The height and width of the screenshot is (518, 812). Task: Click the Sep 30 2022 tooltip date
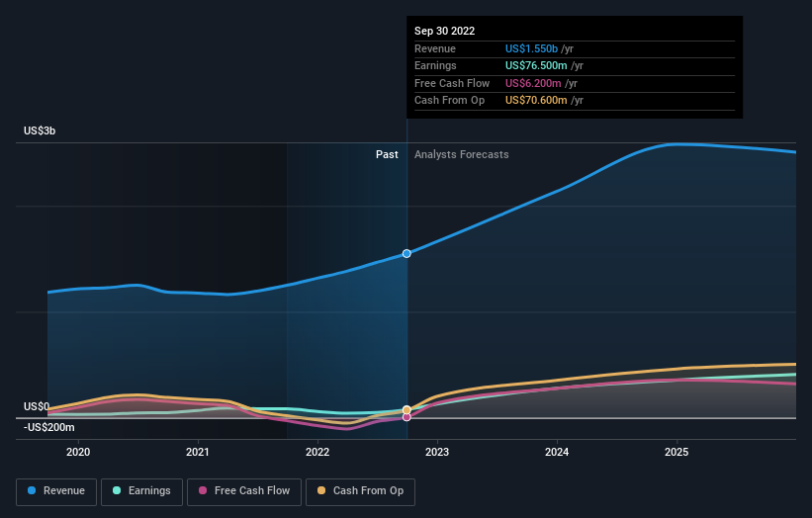tap(444, 31)
